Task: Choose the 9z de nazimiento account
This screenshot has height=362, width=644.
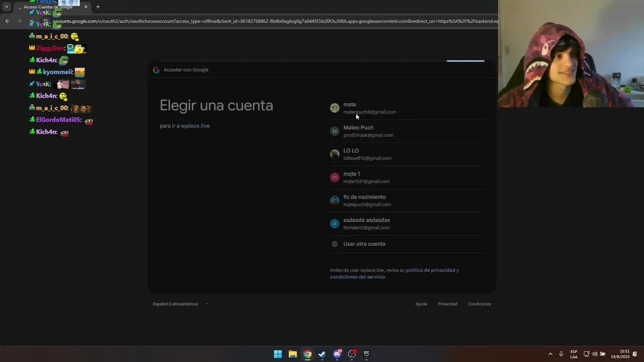Action: pos(407,201)
